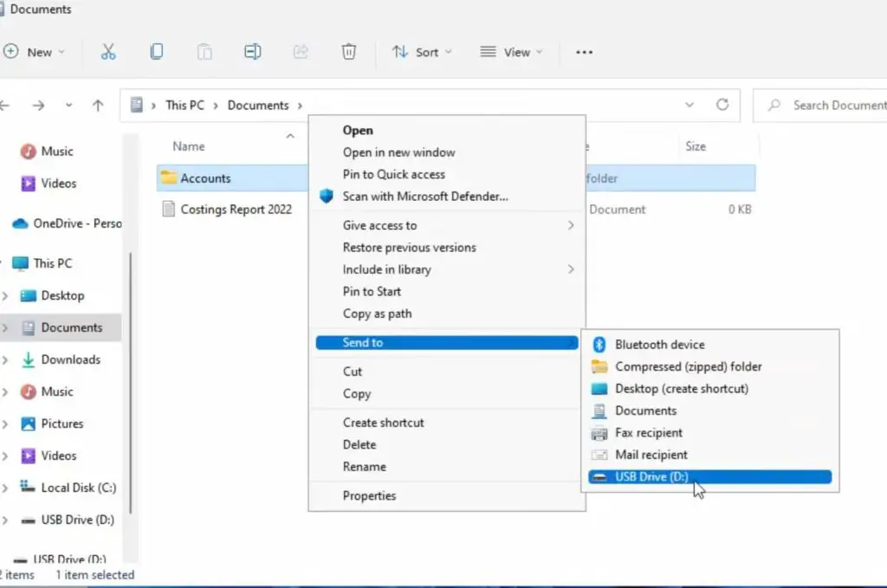Click the Delete trash icon in the toolbar
887x588 pixels.
pyautogui.click(x=349, y=52)
